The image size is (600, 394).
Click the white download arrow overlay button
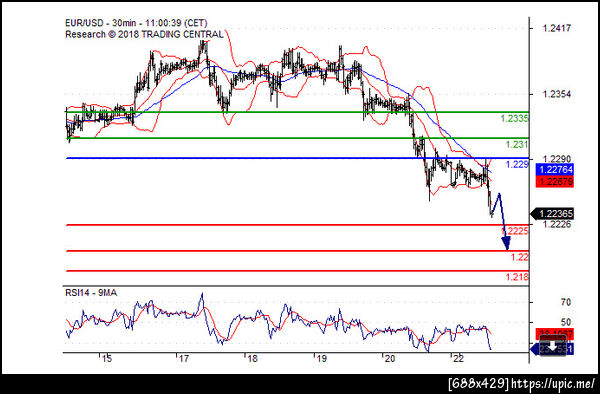pos(553,346)
